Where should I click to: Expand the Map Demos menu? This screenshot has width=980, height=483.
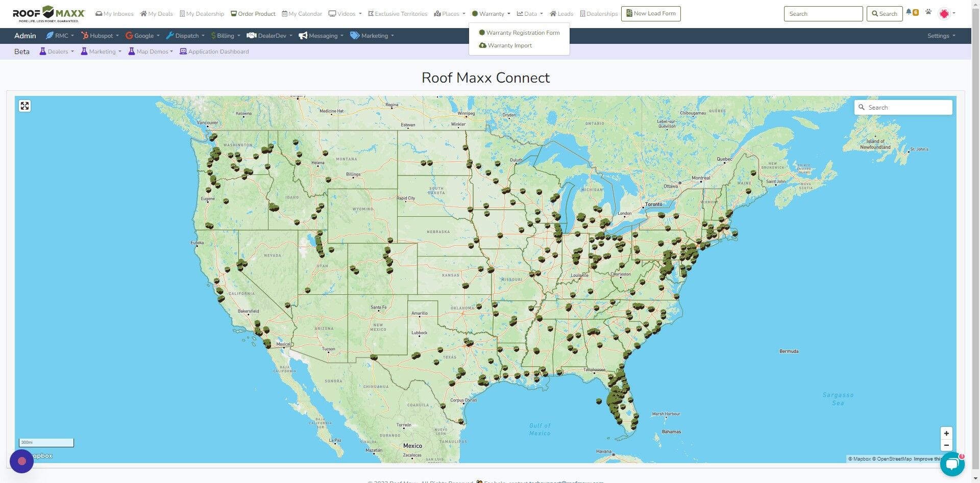tap(151, 52)
